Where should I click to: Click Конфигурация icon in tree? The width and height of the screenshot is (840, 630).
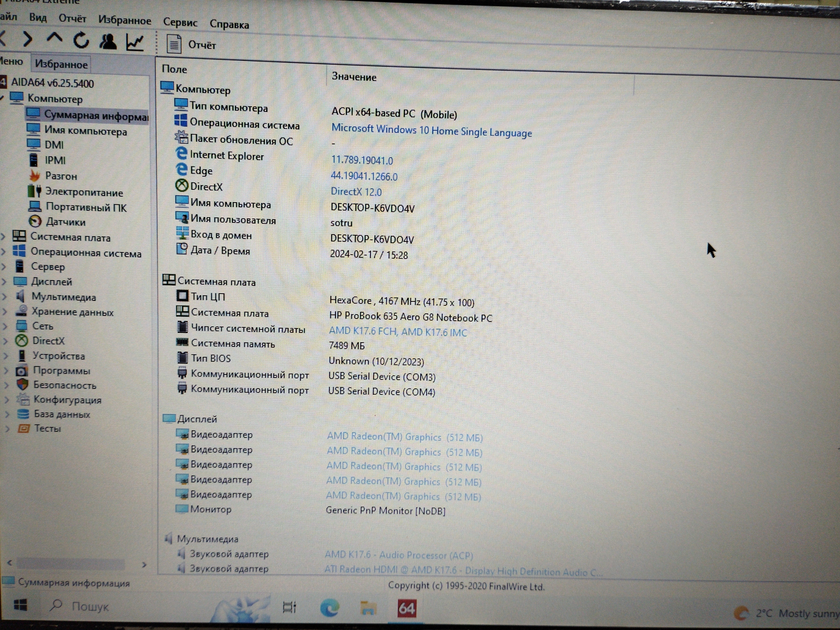pos(23,399)
